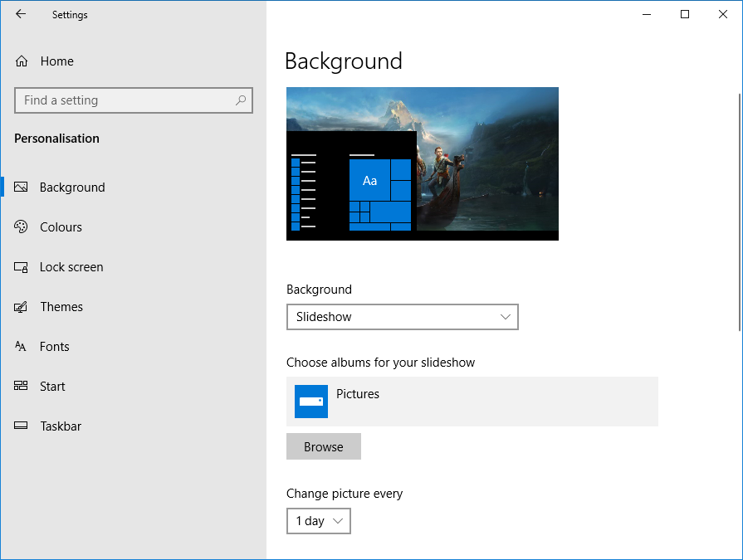Click the Start tiles icon
The height and width of the screenshot is (560, 743).
(22, 387)
